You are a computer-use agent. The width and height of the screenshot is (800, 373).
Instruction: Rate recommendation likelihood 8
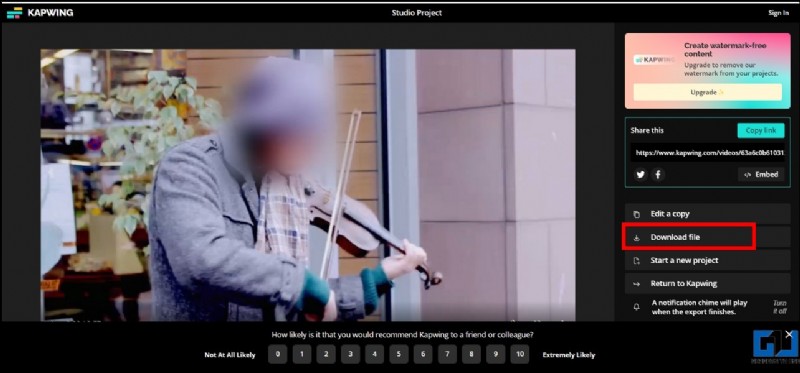(471, 354)
